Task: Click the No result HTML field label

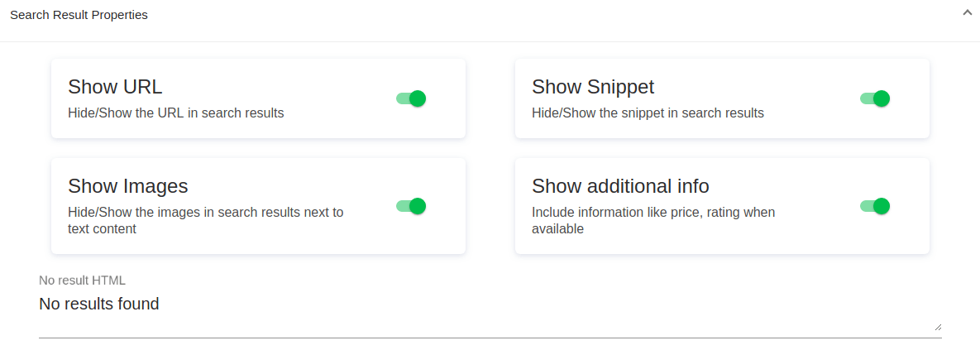Action: tap(82, 280)
